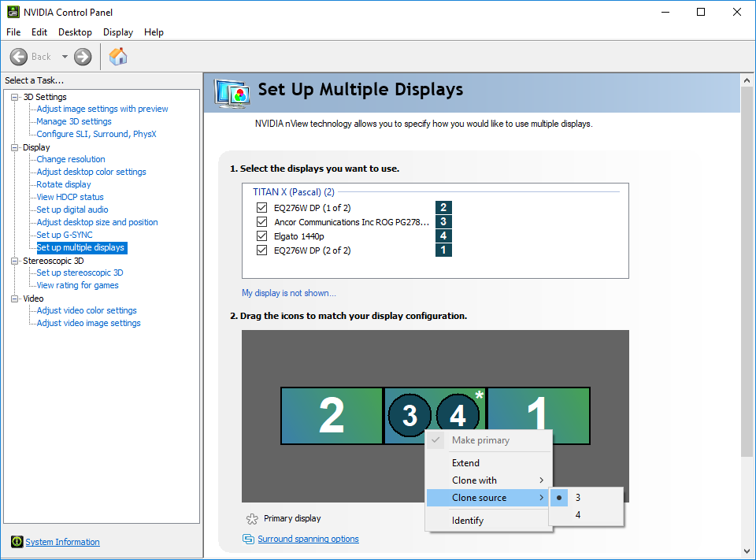Viewport: 756px width, 560px height.
Task: Open Surround spanning options link
Action: click(308, 539)
